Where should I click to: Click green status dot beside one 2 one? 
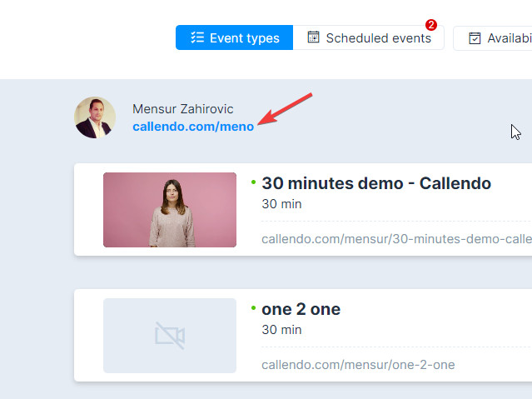click(x=253, y=308)
